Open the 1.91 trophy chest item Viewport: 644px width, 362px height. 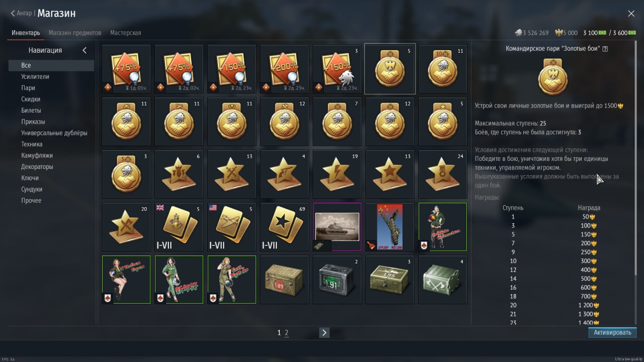coord(337,280)
